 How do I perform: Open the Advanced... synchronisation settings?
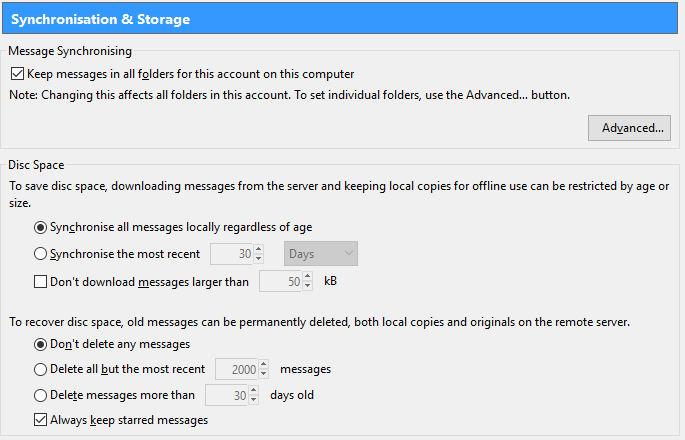pos(629,128)
